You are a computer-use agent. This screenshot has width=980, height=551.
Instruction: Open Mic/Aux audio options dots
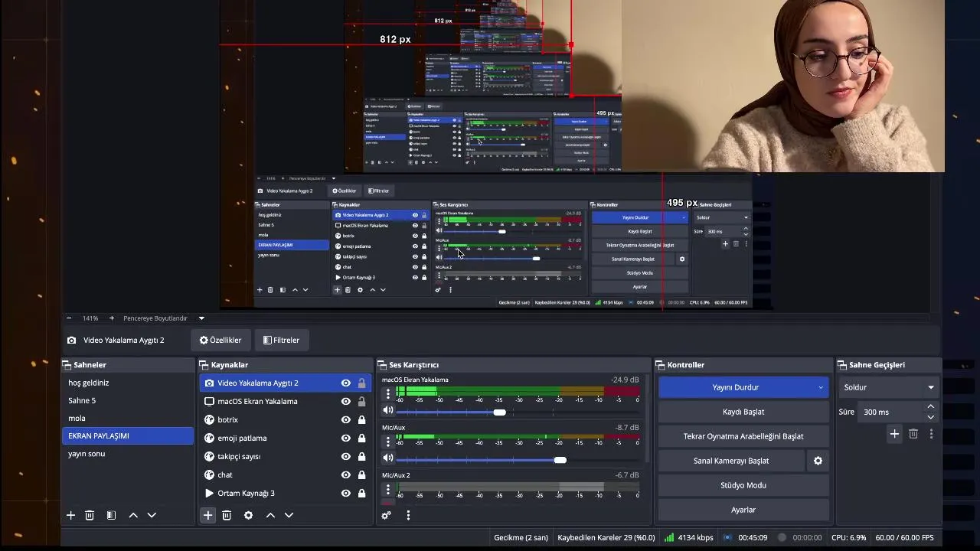point(388,442)
